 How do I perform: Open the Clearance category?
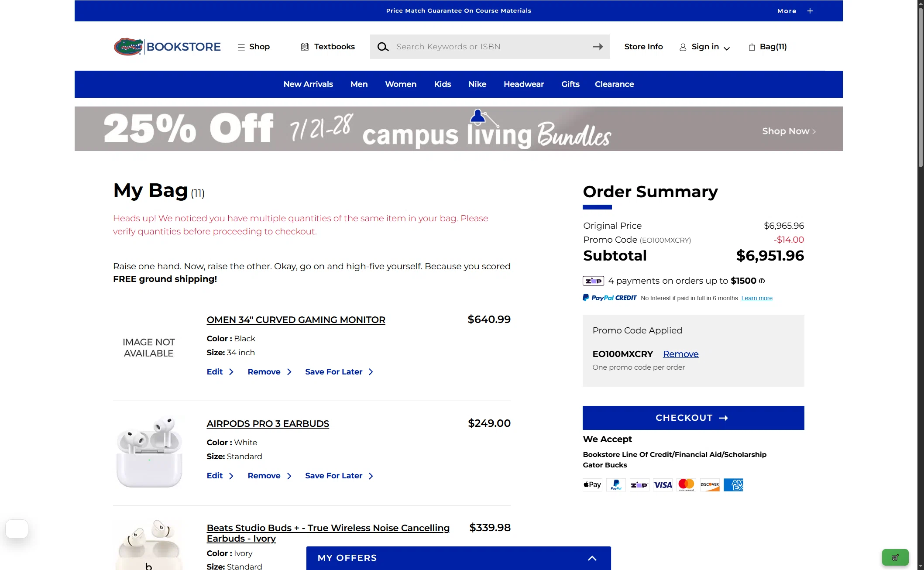pos(614,84)
